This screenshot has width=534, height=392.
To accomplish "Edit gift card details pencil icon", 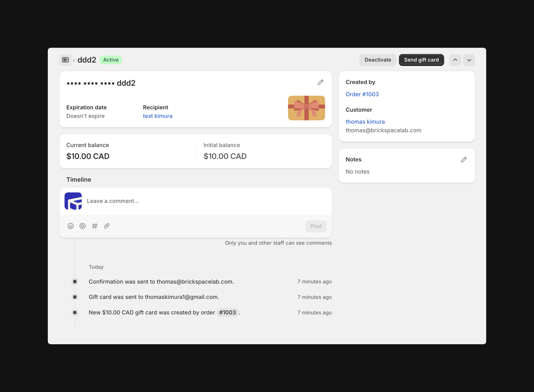I will tap(321, 82).
